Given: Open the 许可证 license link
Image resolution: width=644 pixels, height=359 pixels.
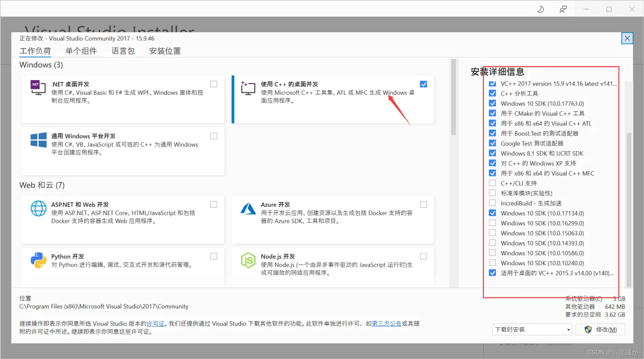Looking at the screenshot, I should pos(156,324).
